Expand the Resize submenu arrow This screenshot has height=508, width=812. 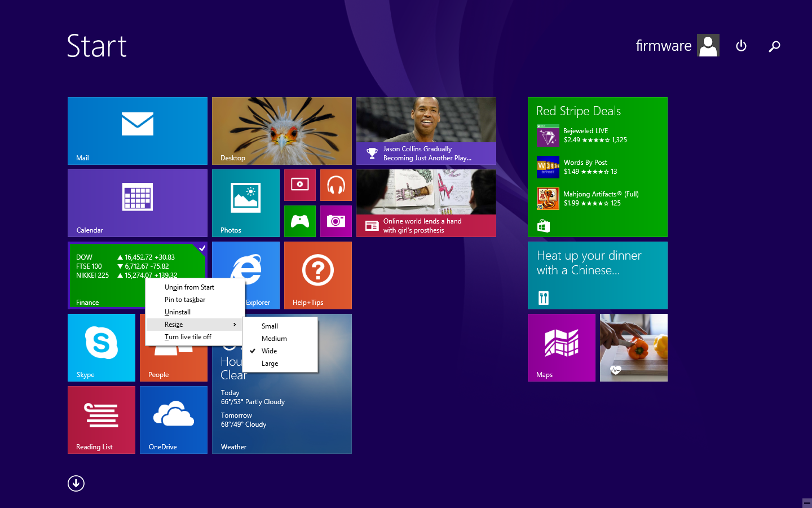235,325
